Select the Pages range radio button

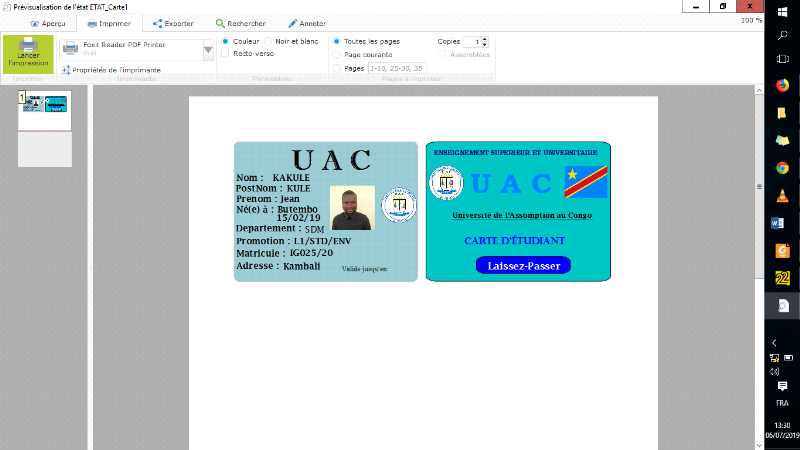337,68
